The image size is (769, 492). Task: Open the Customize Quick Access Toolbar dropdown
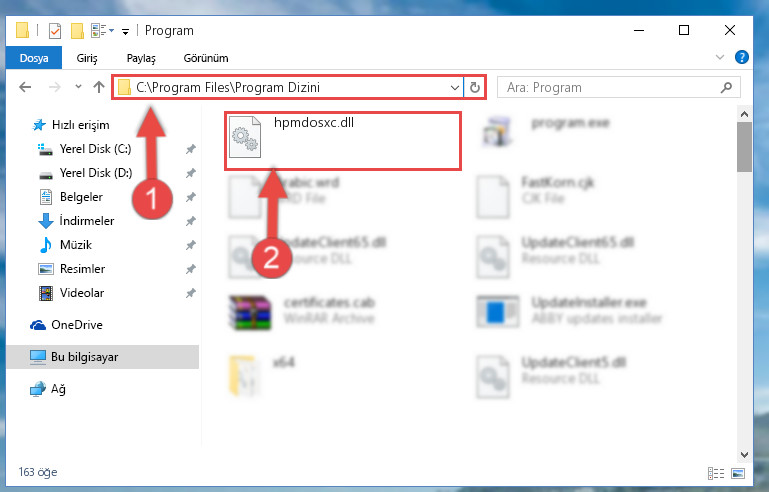coord(126,31)
